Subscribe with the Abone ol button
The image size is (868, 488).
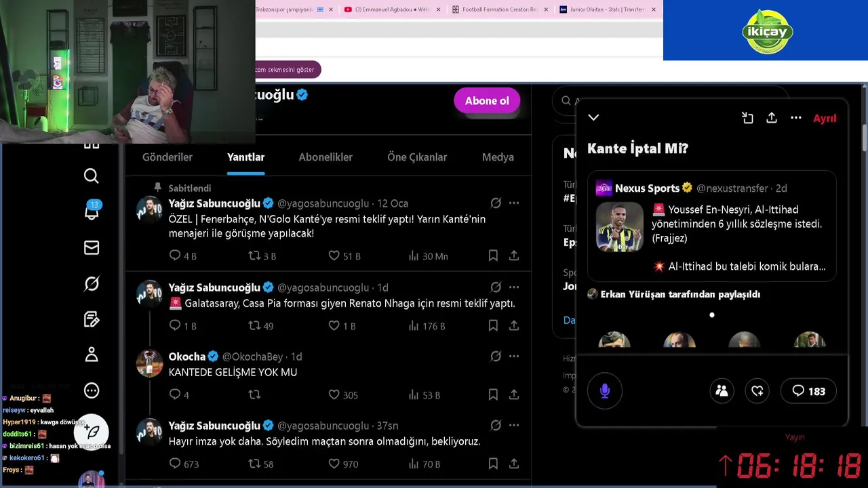click(487, 101)
